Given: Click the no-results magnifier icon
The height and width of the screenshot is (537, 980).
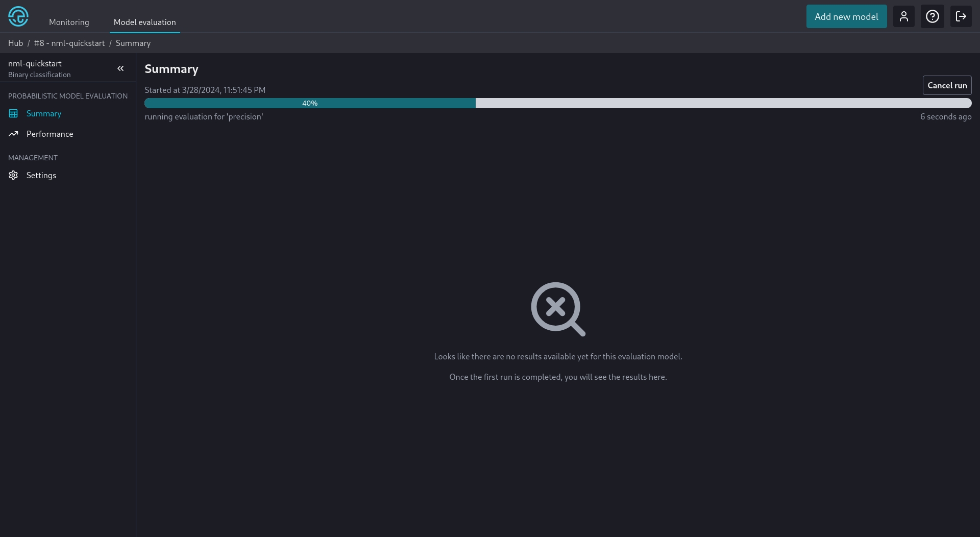Looking at the screenshot, I should tap(557, 309).
